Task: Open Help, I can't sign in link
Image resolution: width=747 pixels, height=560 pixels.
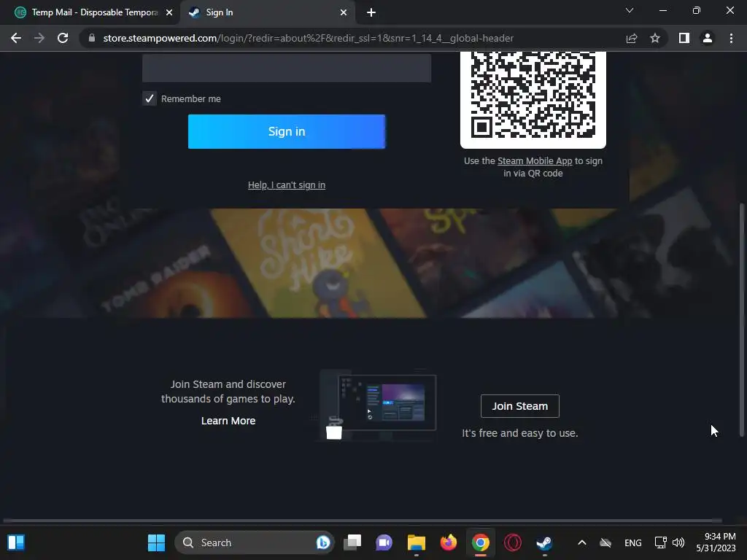Action: coord(287,184)
